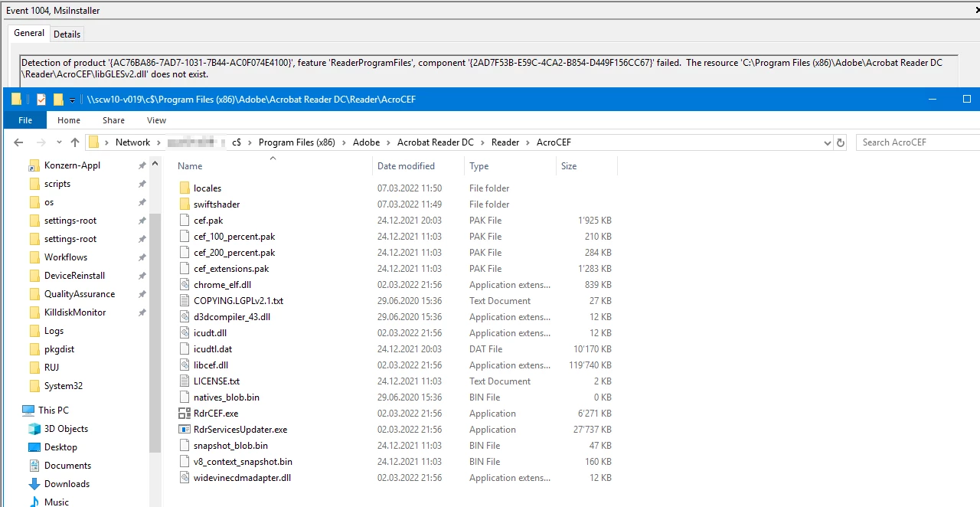Sort by the Type column header
This screenshot has width=980, height=507.
479,166
